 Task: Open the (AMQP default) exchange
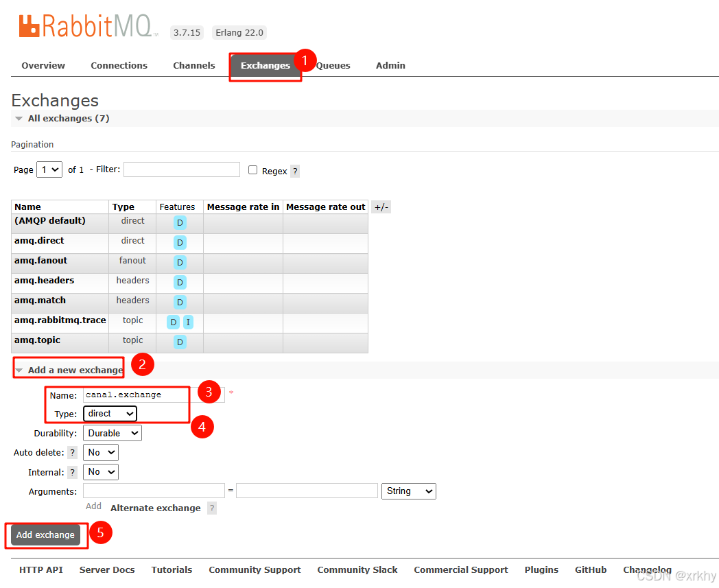coord(50,221)
